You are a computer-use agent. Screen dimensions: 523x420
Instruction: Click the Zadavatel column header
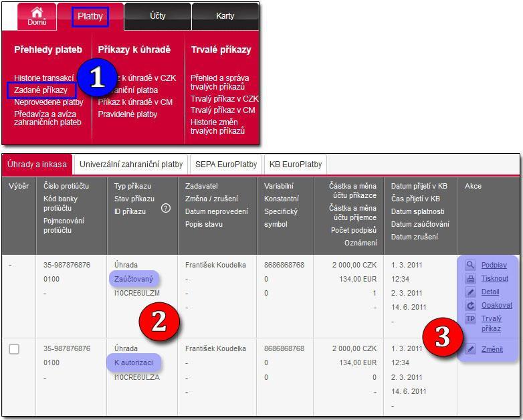tap(201, 186)
